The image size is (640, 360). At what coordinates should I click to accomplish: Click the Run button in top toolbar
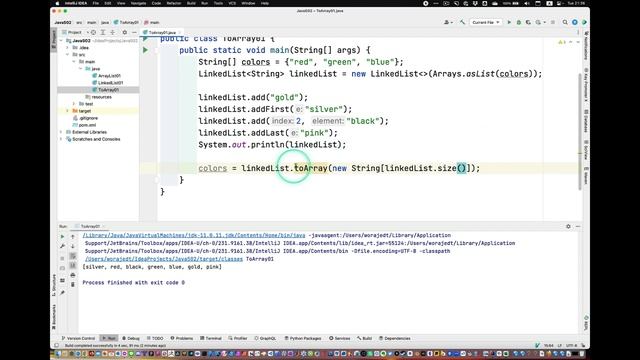click(x=509, y=22)
